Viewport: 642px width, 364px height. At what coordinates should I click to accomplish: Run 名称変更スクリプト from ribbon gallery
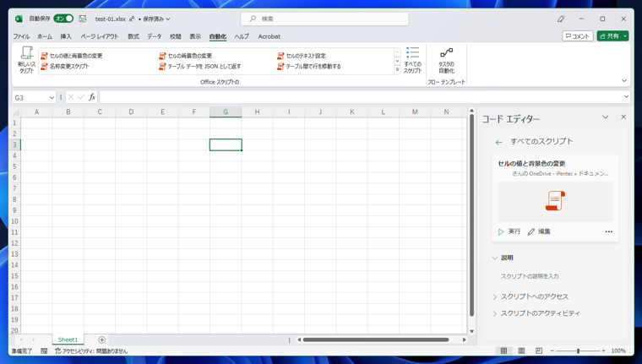click(65, 67)
